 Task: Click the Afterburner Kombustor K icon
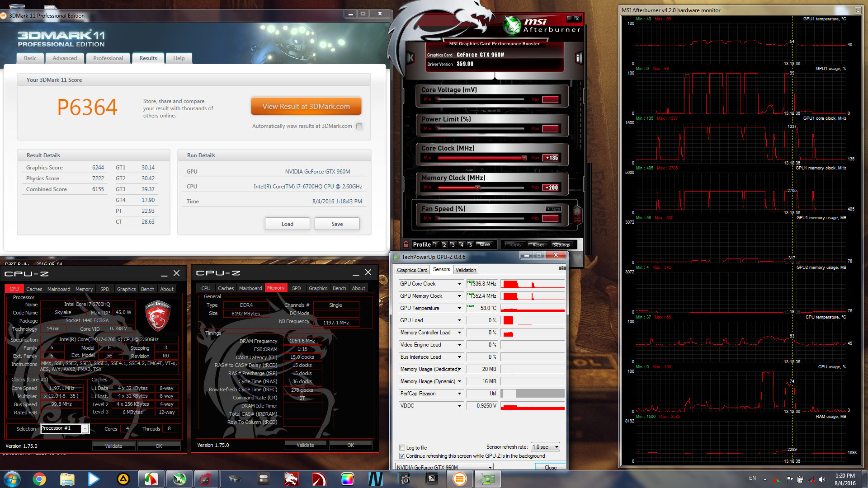[x=411, y=58]
